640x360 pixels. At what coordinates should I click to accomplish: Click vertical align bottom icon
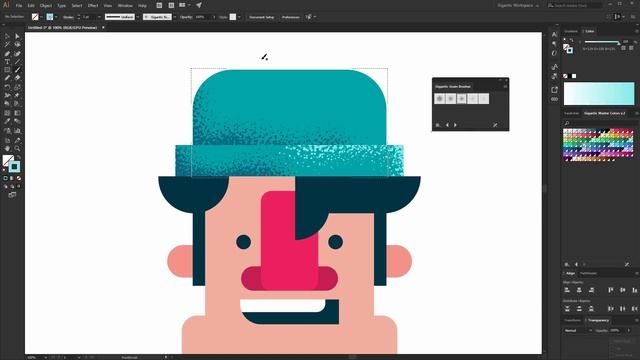coord(635,290)
